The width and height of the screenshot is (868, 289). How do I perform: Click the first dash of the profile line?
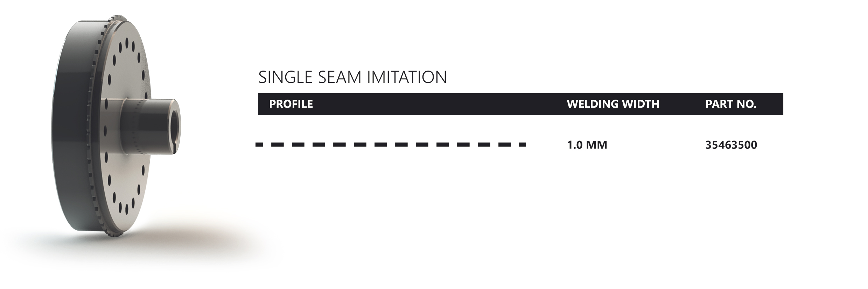click(x=259, y=144)
